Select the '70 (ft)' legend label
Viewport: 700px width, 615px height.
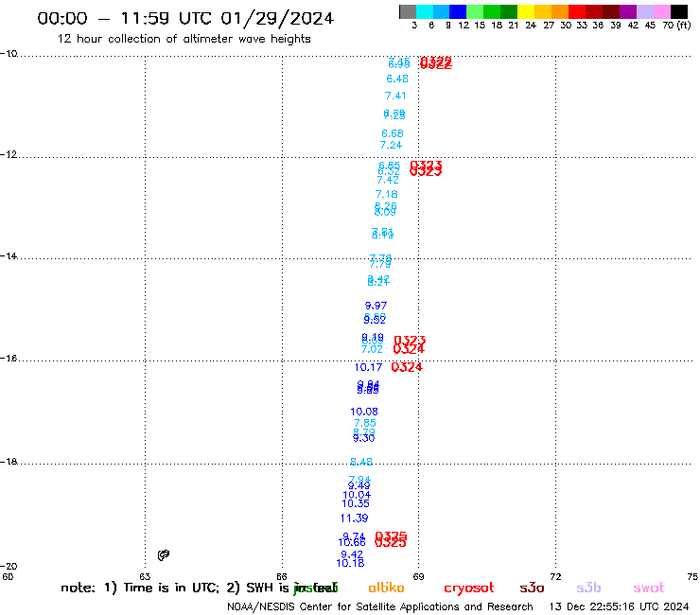pyautogui.click(x=676, y=25)
